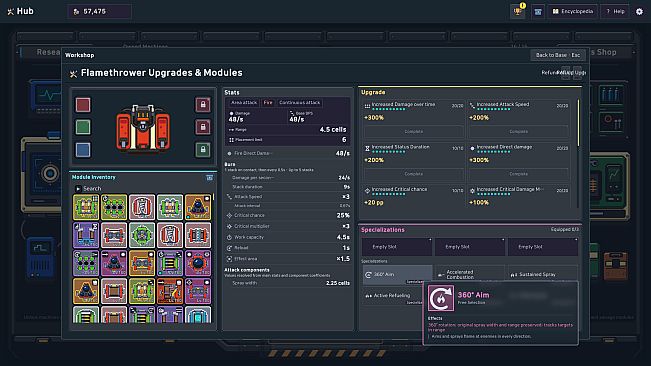Open the Research tab behind the Workshop

coord(48,52)
